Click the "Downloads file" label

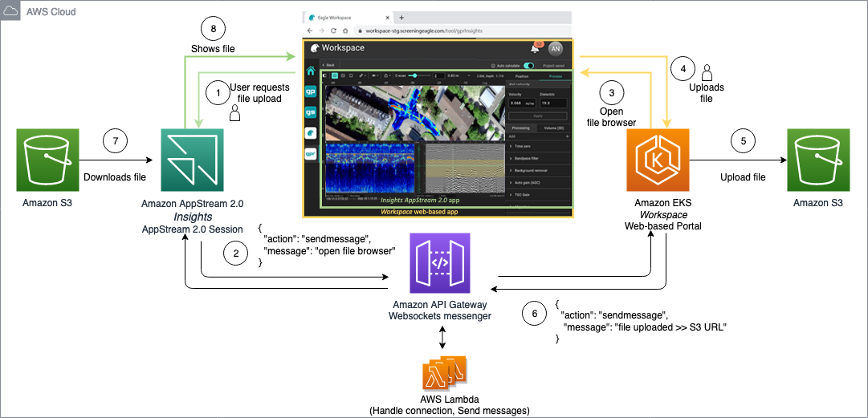tap(115, 177)
